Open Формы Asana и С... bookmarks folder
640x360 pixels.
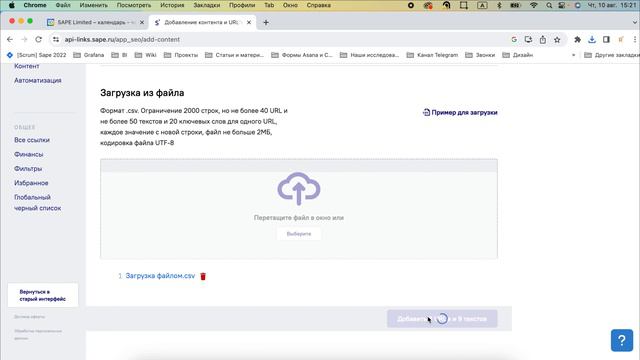(x=302, y=55)
